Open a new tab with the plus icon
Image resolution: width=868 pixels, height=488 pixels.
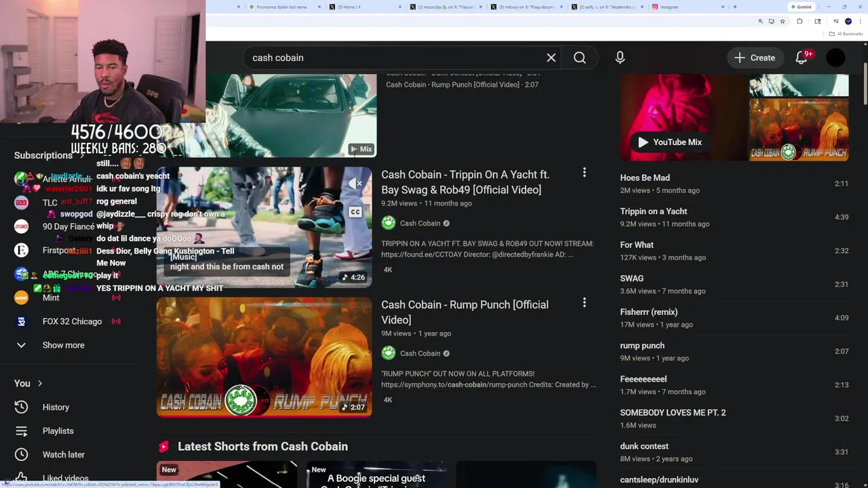734,7
